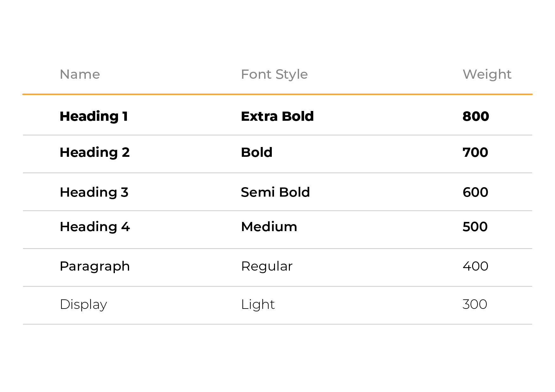
Task: Click the 800 weight value
Action: tap(476, 116)
